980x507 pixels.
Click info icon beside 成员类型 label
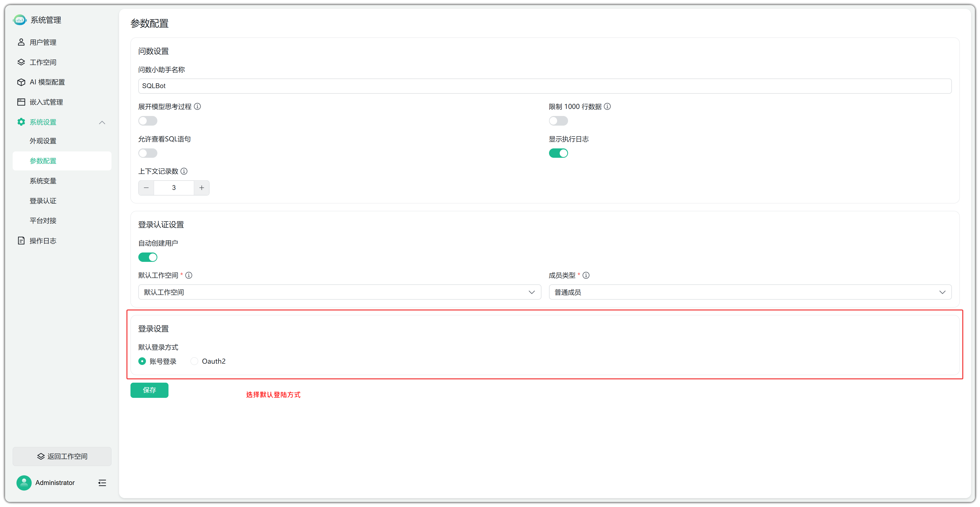click(586, 275)
